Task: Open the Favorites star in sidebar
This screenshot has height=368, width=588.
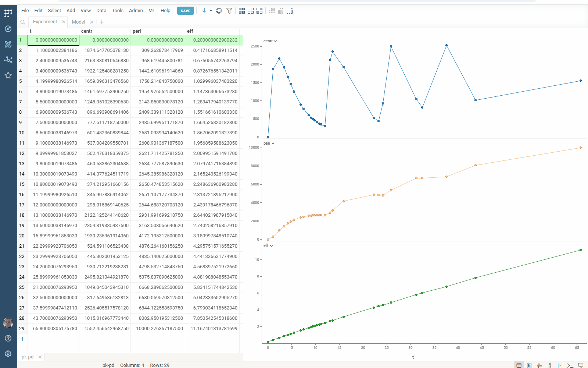Action: click(x=8, y=75)
